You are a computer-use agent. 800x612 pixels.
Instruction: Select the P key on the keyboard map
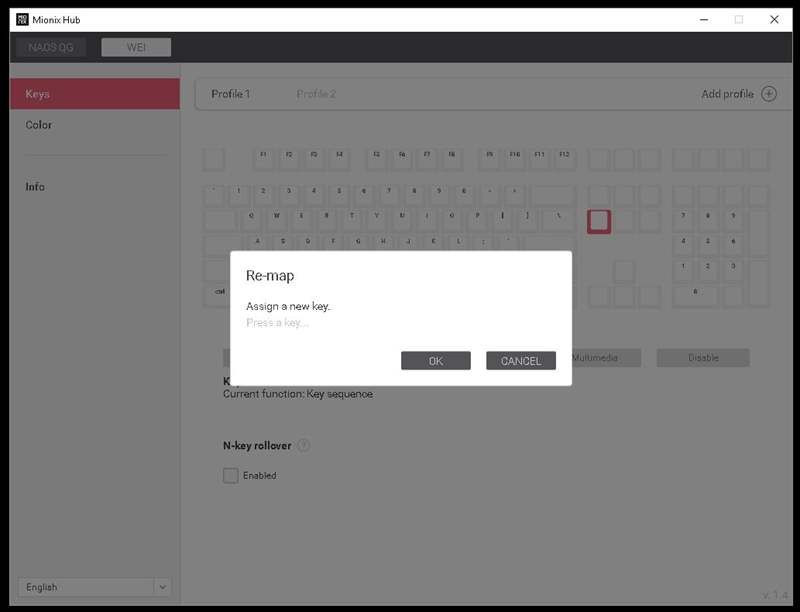(x=477, y=221)
